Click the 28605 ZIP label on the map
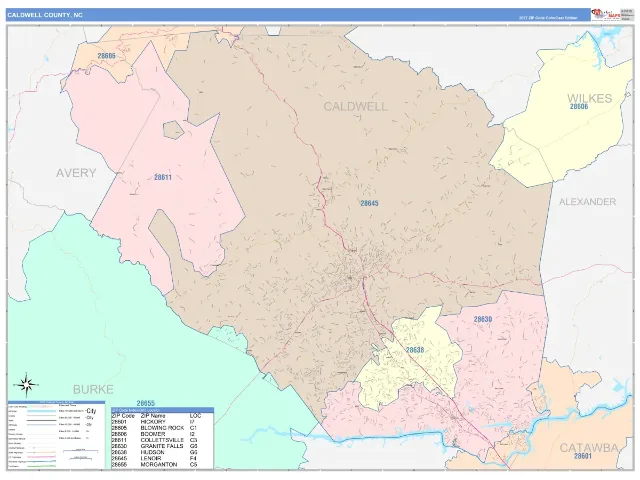 (x=106, y=56)
